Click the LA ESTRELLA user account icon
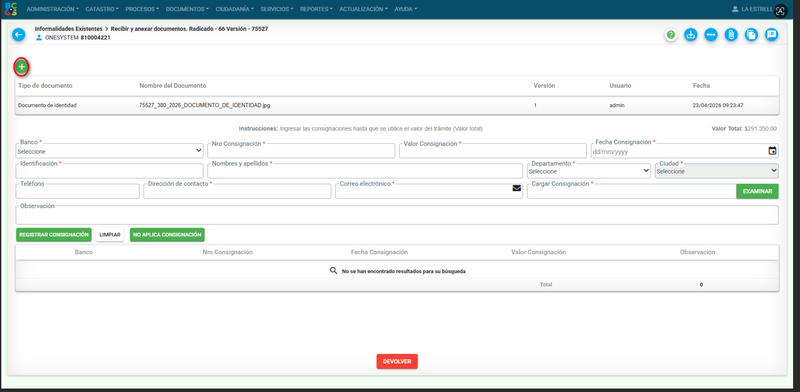This screenshot has height=392, width=800. click(735, 9)
